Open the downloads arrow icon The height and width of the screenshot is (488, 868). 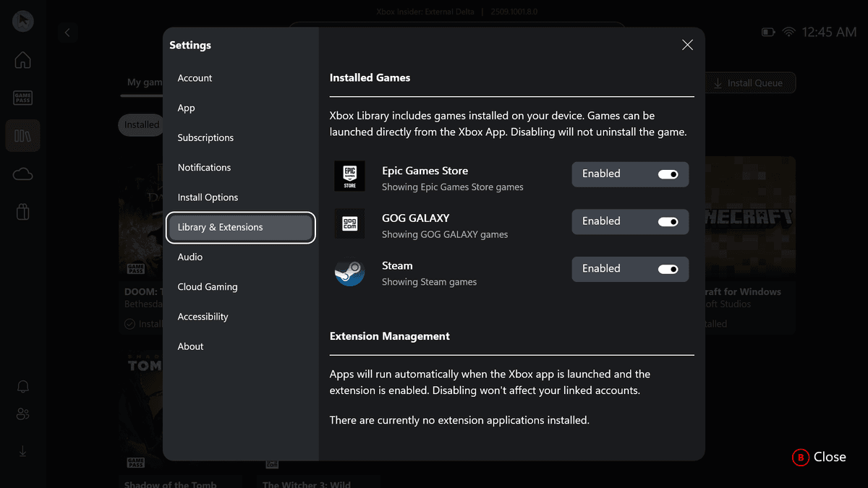22,451
